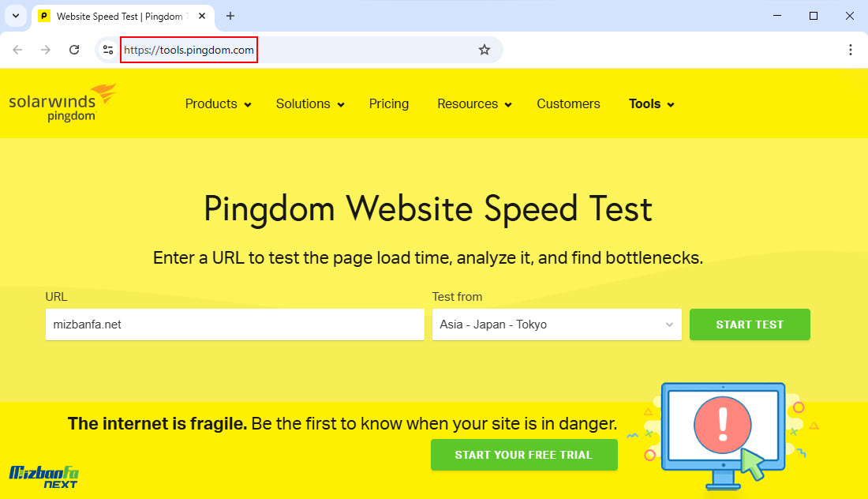Click the Pingdom Website Speed Test heading

pos(428,209)
